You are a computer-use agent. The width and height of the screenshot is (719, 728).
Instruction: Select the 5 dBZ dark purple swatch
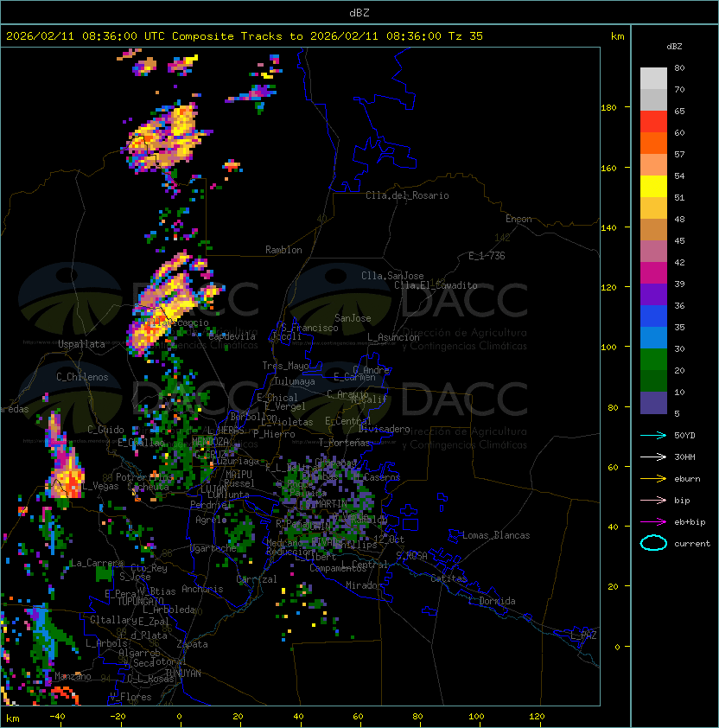pos(653,403)
